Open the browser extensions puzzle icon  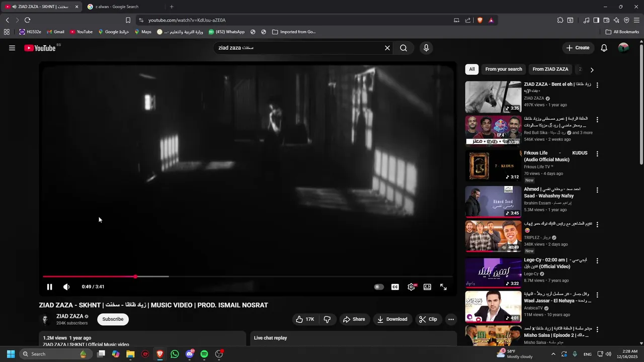pos(560,20)
